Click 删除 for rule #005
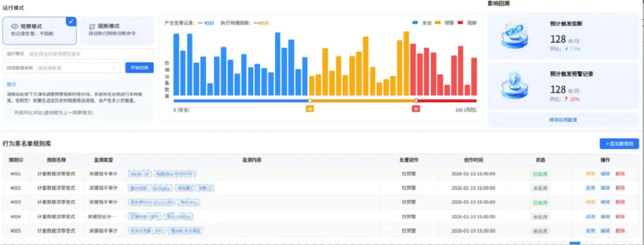The image size is (644, 245). point(620,231)
